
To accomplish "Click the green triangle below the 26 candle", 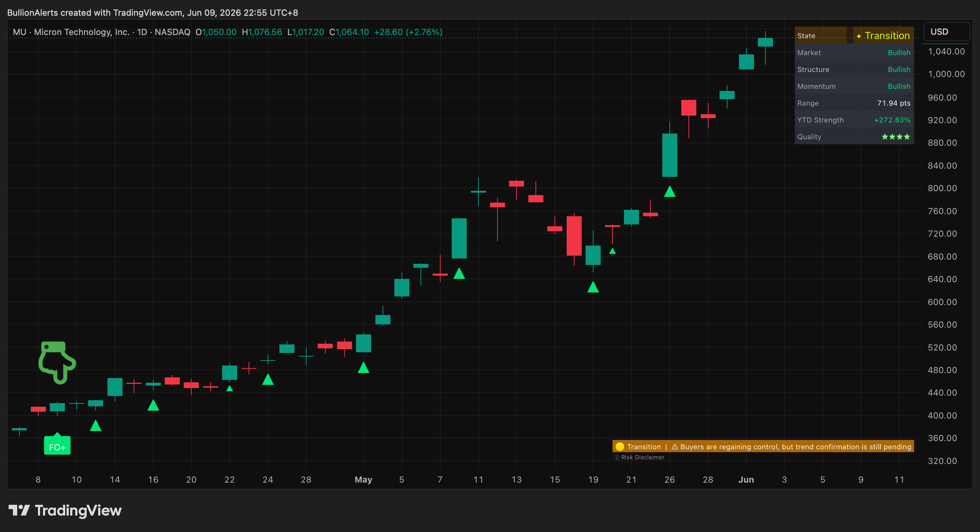I will pos(669,191).
